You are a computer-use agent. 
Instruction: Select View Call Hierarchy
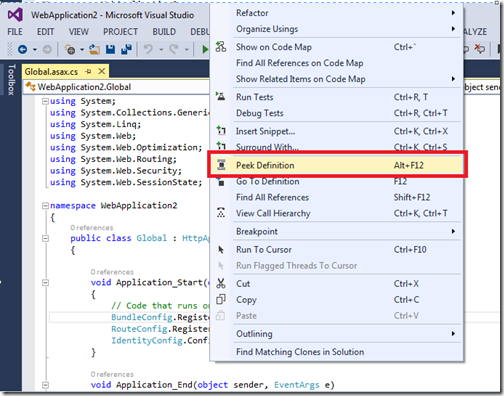coord(337,213)
